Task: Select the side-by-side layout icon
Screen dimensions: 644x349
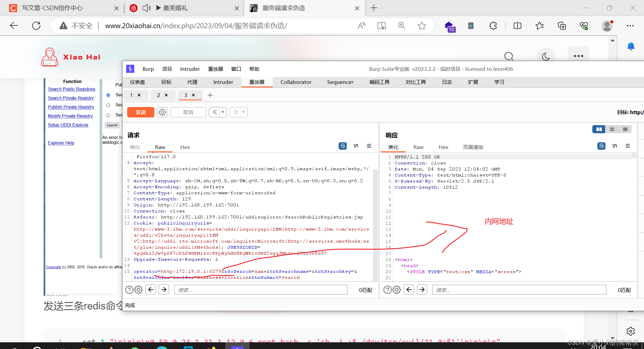Action: tap(599, 129)
